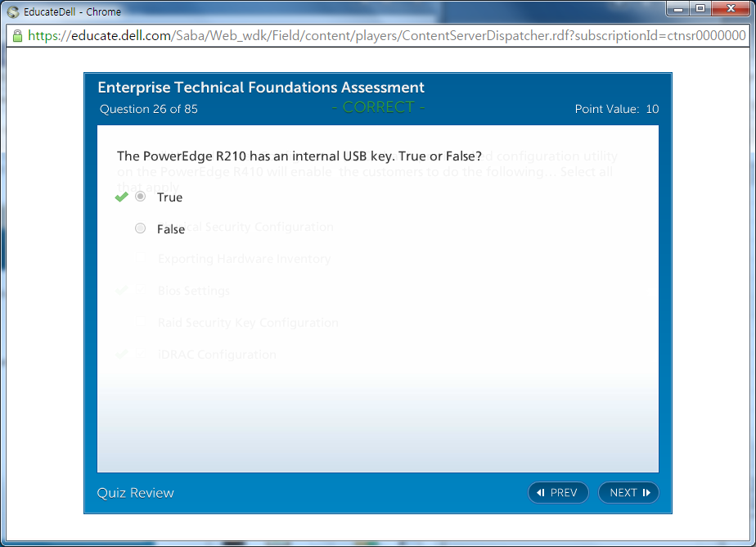
Task: Click the Quiz Review label
Action: [x=135, y=492]
